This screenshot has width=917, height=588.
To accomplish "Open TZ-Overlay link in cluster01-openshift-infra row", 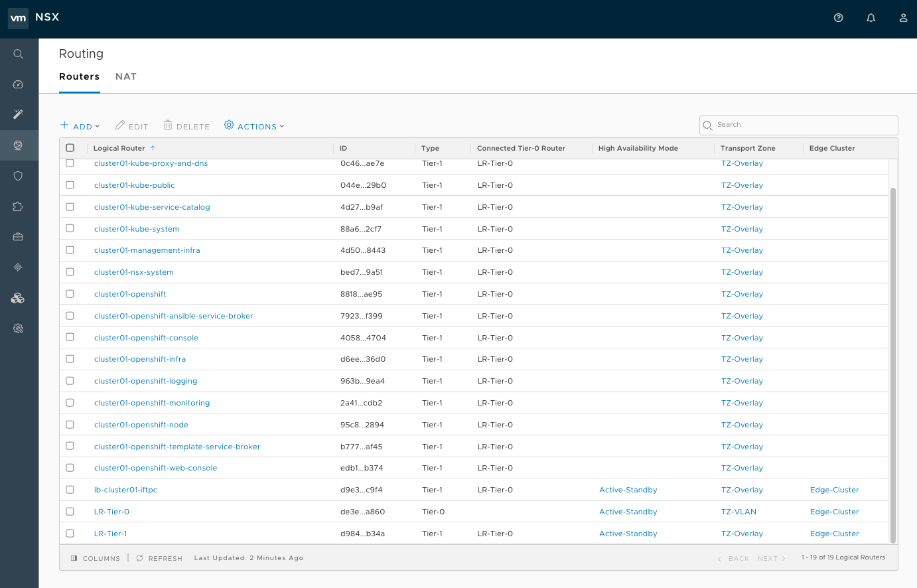I will pos(742,359).
